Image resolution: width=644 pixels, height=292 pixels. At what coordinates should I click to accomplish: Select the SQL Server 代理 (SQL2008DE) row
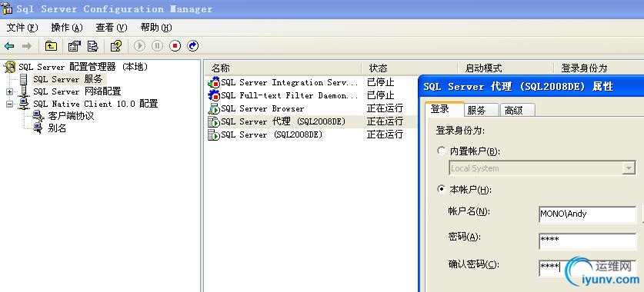coord(283,121)
